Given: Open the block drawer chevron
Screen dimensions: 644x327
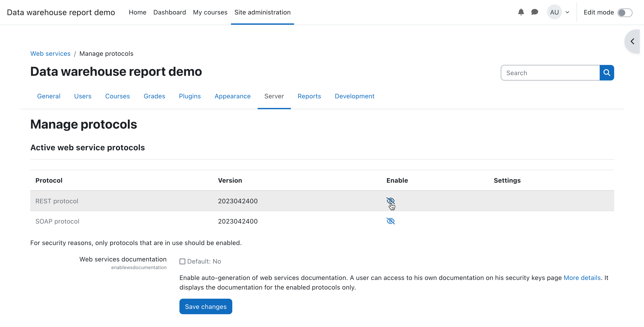Looking at the screenshot, I should [632, 41].
